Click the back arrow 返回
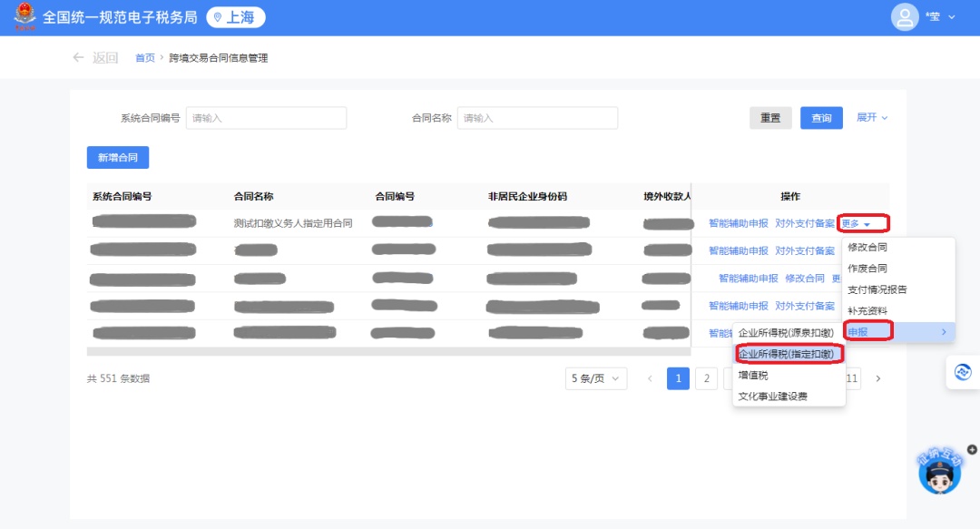The image size is (980, 529). pyautogui.click(x=95, y=58)
